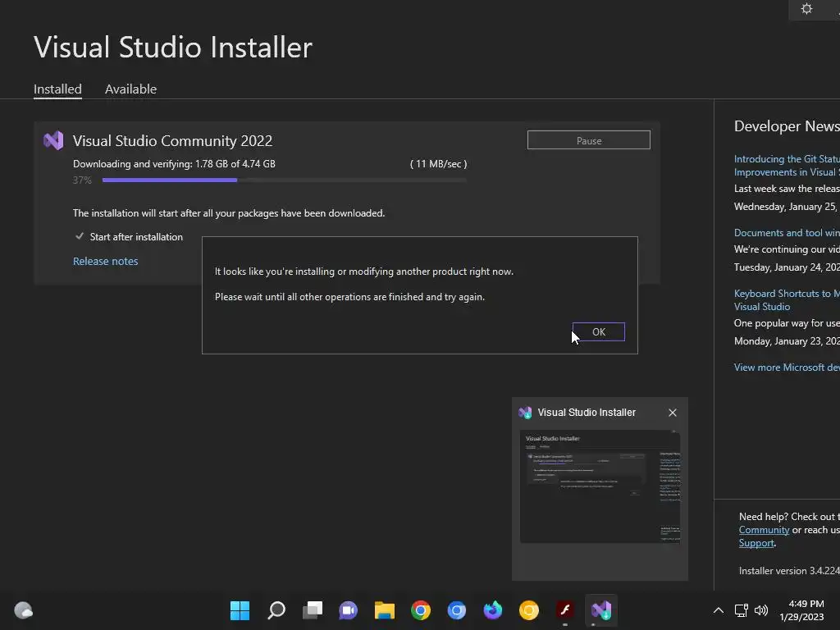Screen dimensions: 840x630
Task: Open the weather widget on the taskbar
Action: pos(23,610)
